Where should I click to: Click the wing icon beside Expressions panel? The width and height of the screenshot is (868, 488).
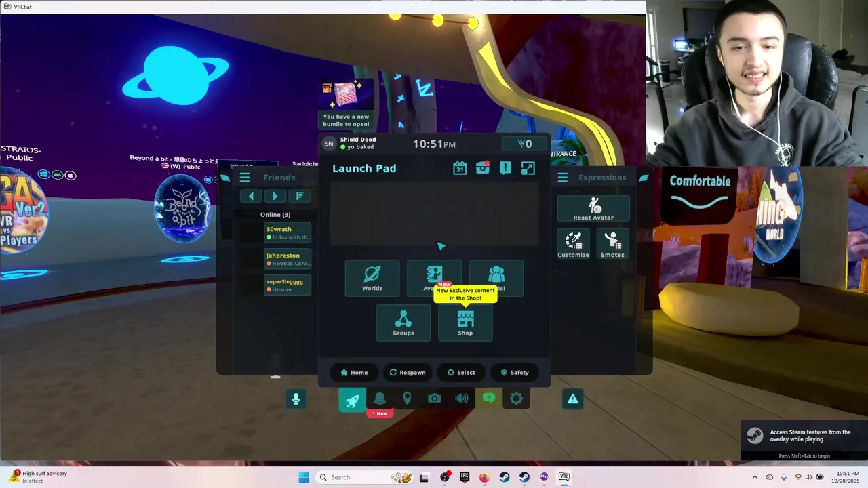point(644,178)
